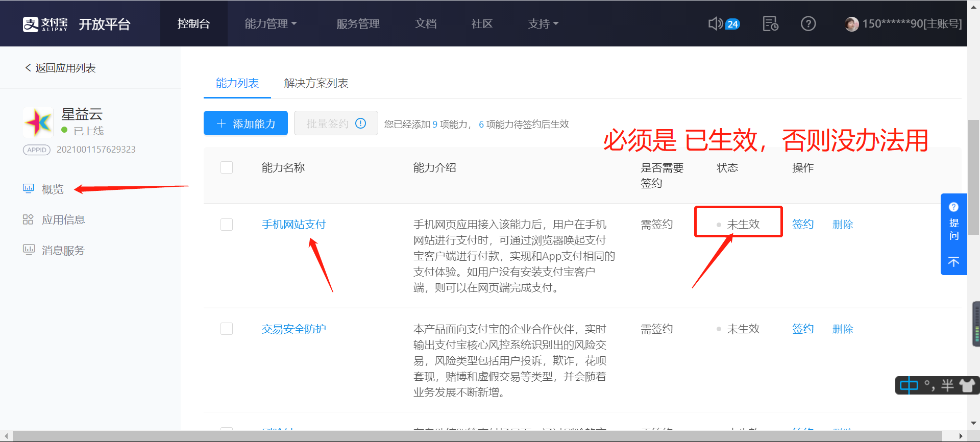The width and height of the screenshot is (980, 442).
Task: Click 签约 for 交易安全防护
Action: (x=803, y=329)
